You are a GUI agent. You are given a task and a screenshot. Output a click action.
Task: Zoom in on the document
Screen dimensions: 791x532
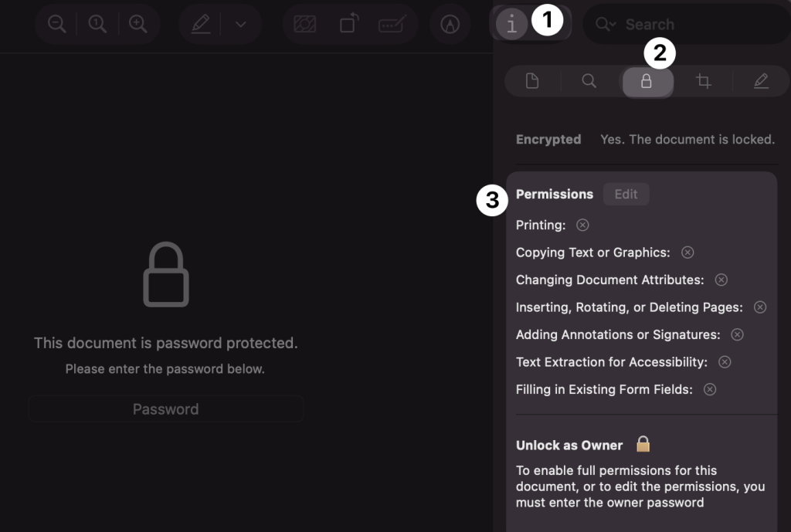pos(138,23)
